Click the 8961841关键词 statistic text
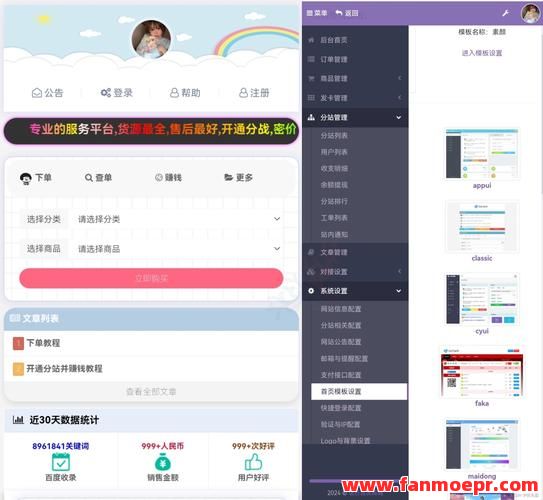543x500 pixels. 61,446
